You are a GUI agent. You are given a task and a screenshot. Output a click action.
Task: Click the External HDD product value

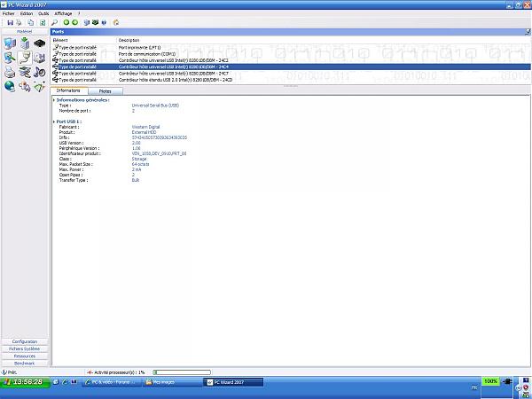pyautogui.click(x=144, y=132)
